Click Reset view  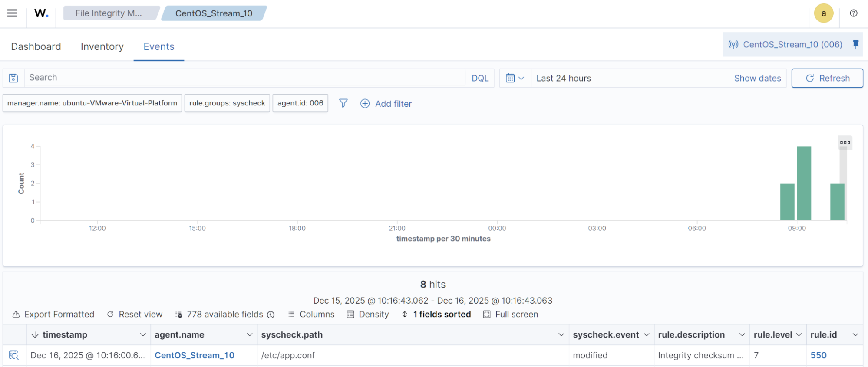(x=135, y=314)
